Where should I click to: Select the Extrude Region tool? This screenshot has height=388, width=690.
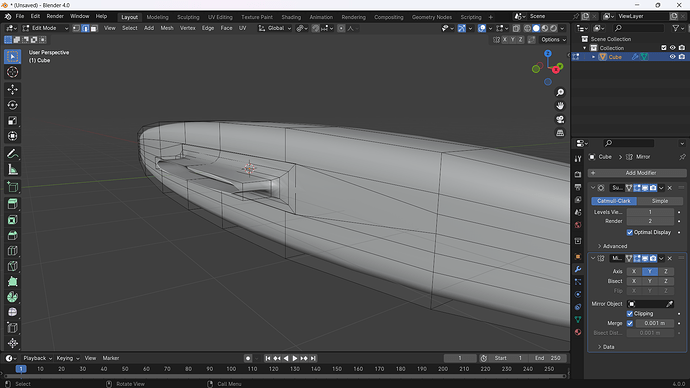tap(12, 204)
